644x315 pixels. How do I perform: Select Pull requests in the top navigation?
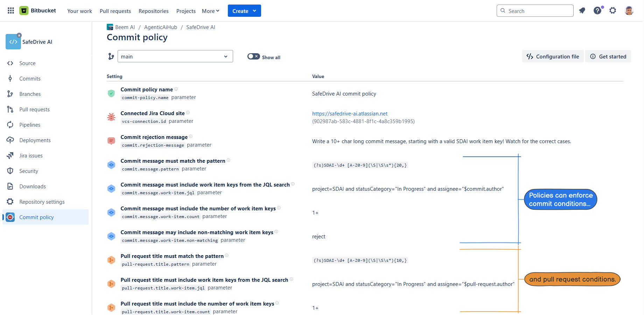(115, 11)
